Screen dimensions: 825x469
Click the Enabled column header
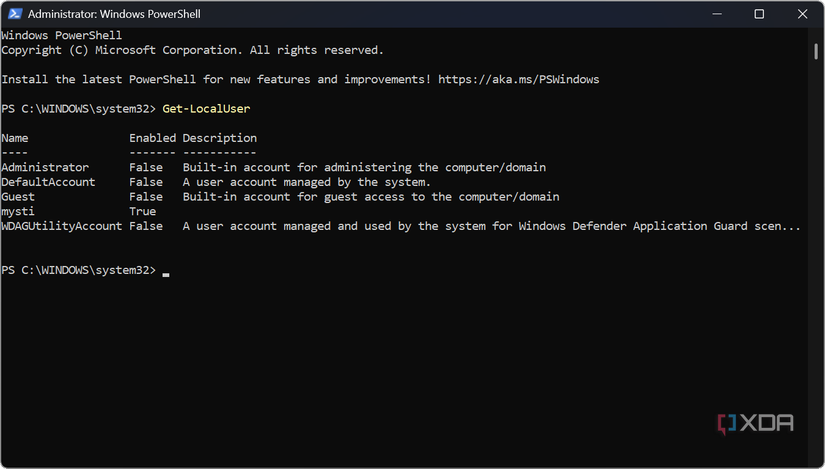click(x=152, y=138)
